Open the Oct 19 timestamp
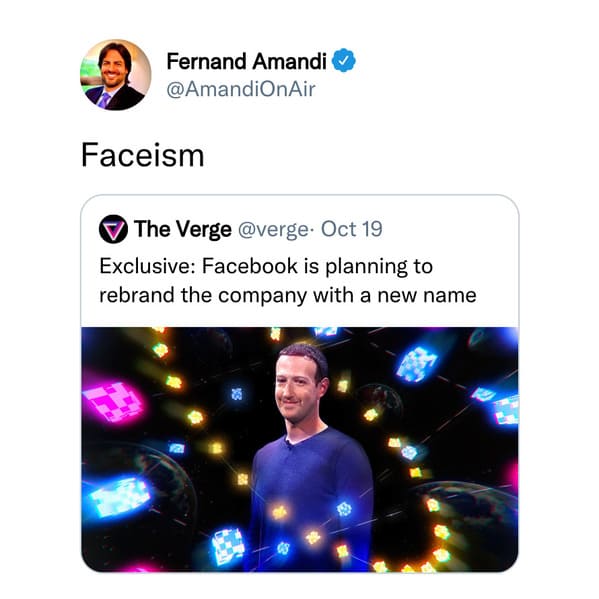 (351, 229)
